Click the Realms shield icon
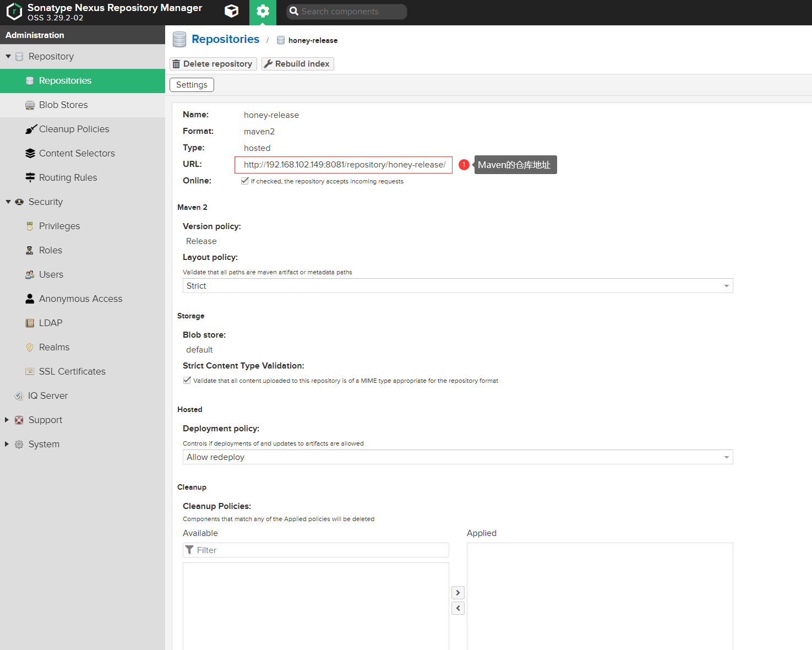812x650 pixels. pyautogui.click(x=30, y=347)
